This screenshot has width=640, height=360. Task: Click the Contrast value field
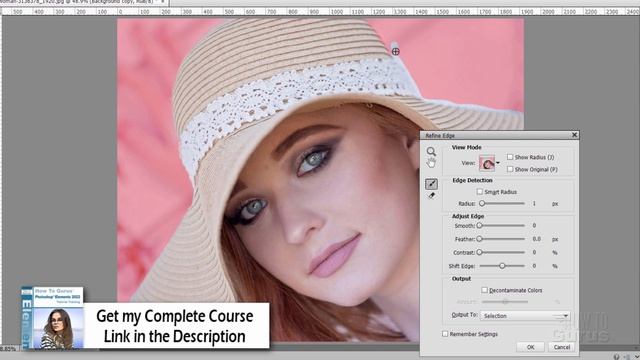(x=534, y=252)
